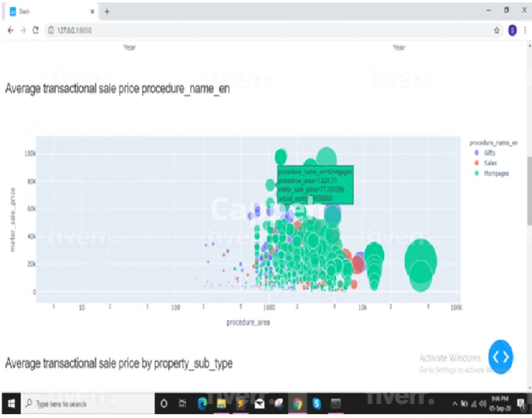Toggle the Gifts series in legend
The width and height of the screenshot is (532, 418).
click(x=489, y=153)
